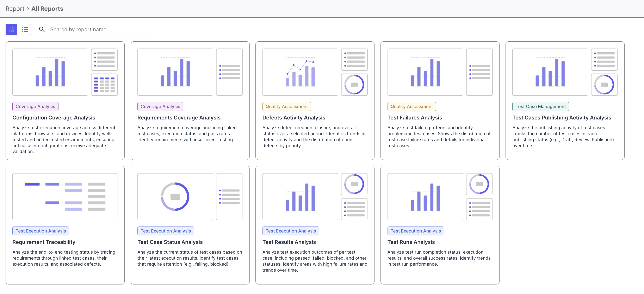Open Requirements Coverage Analysis report
Viewport: 644px width, 294px height.
[179, 118]
